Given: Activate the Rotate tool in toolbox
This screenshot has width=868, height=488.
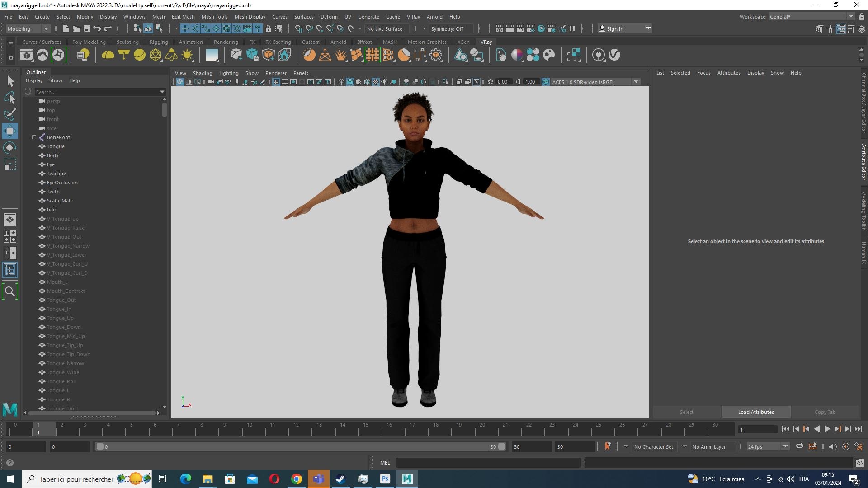Looking at the screenshot, I should pos(10,148).
